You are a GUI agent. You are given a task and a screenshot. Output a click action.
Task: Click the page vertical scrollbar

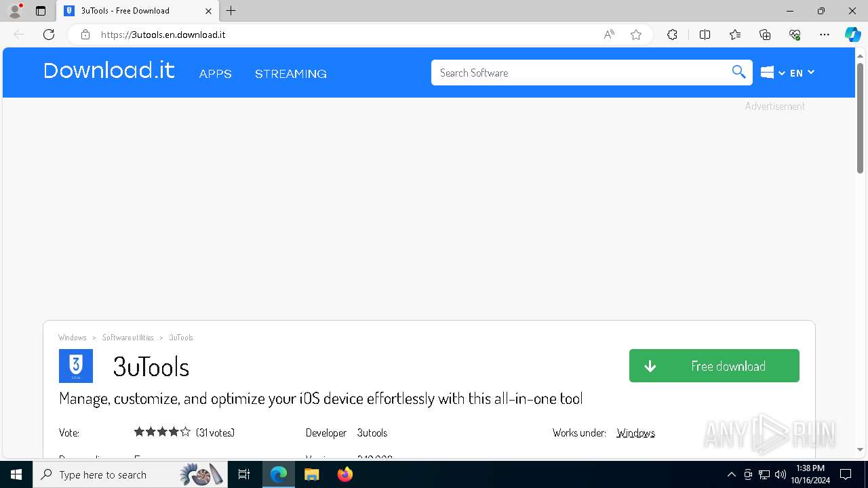[x=860, y=119]
